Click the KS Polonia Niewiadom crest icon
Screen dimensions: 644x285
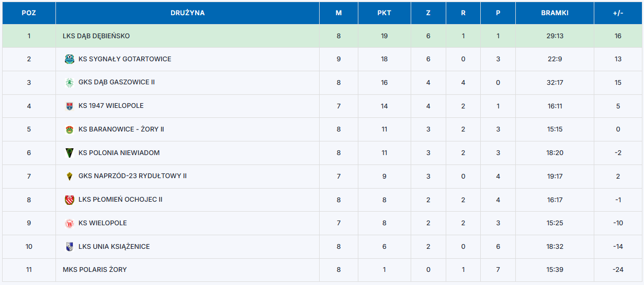(x=69, y=153)
